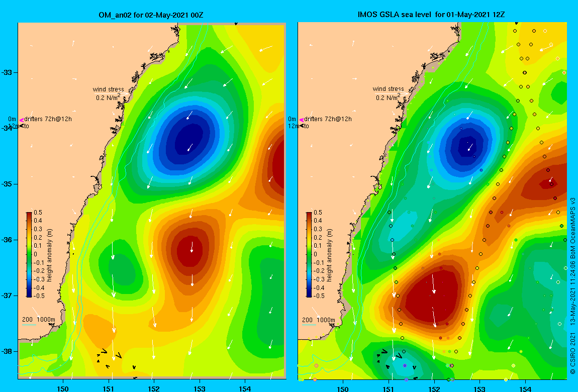Click the CSIRO 2021 copyright text
Screen dimensions: 578x392
coord(572,354)
